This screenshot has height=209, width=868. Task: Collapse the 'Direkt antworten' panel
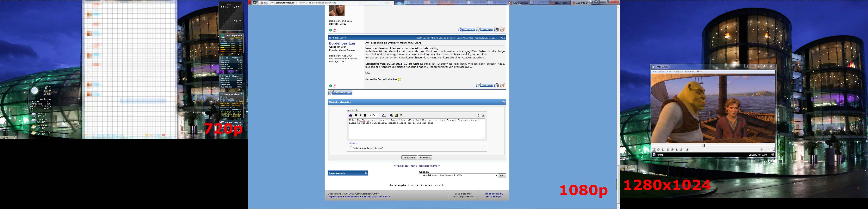503,102
